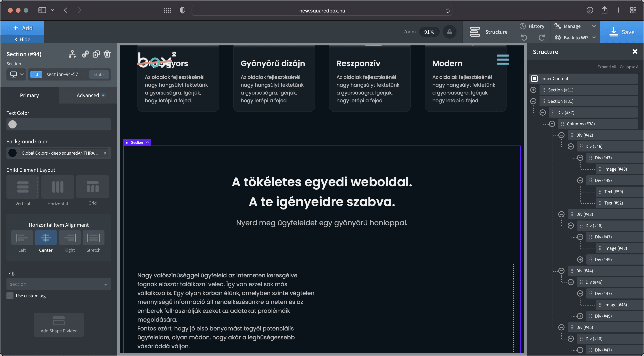Image resolution: width=644 pixels, height=356 pixels.
Task: Open the Background Color swatch
Action: coord(12,153)
